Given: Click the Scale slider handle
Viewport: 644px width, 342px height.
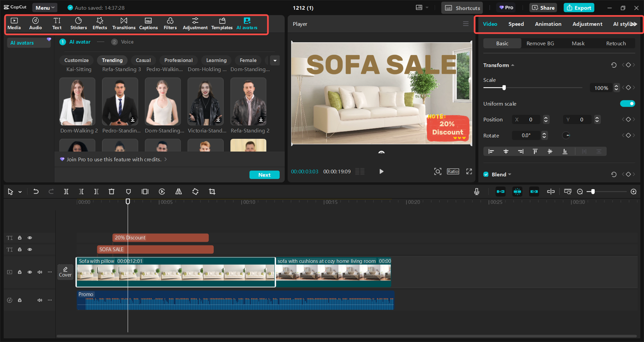Looking at the screenshot, I should click(x=504, y=88).
